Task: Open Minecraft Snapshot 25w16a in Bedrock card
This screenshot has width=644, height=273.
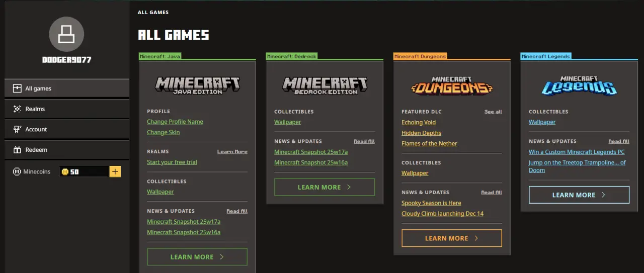Action: click(x=311, y=162)
